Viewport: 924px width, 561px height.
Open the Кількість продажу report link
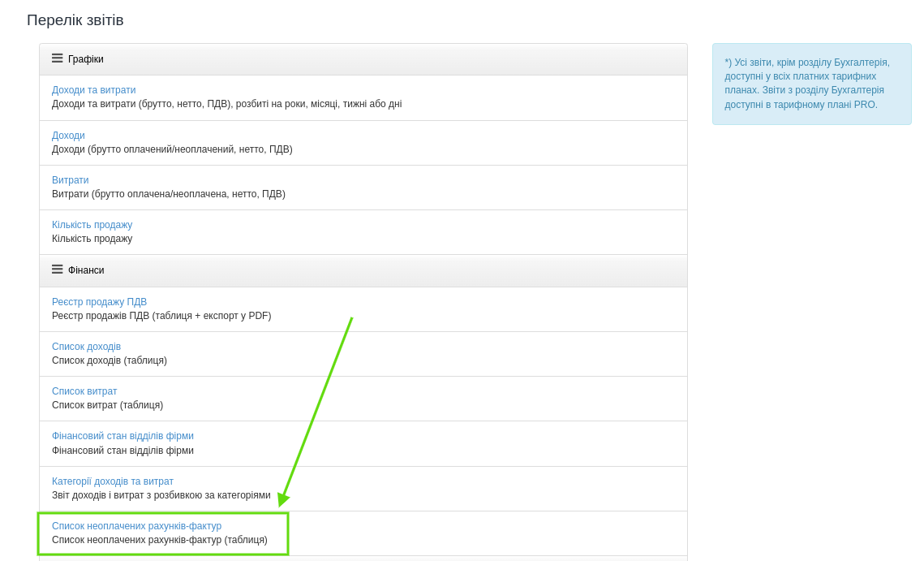coord(92,225)
